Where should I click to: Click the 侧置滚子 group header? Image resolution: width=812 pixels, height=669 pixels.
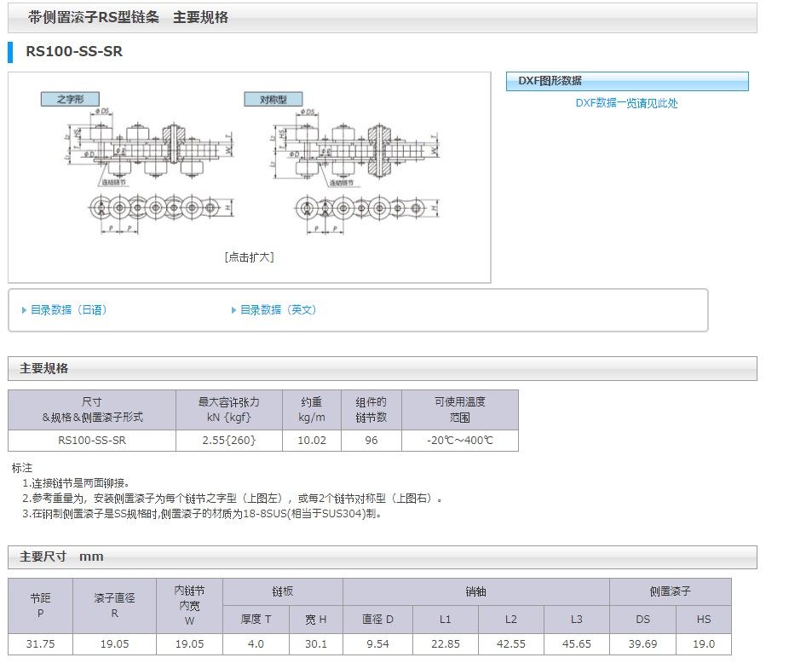click(x=671, y=591)
